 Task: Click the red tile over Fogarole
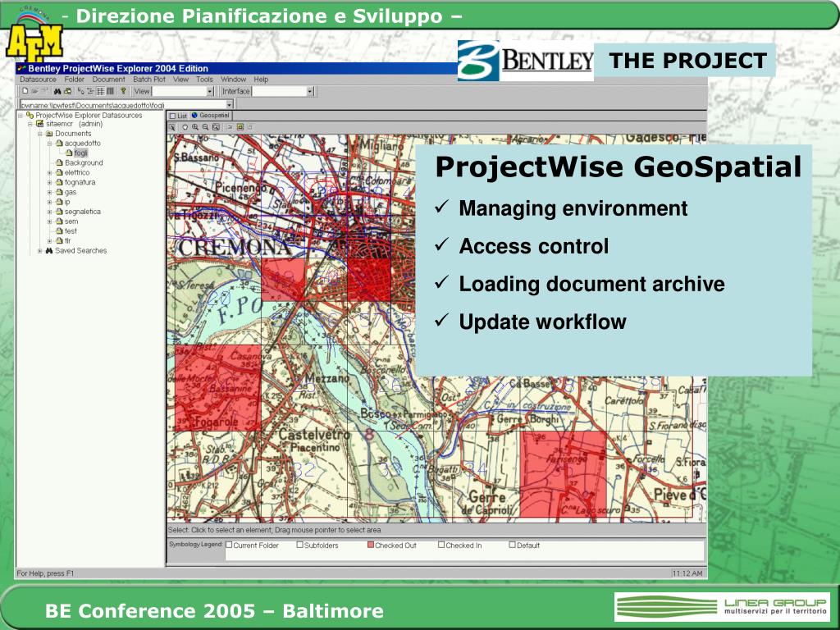point(217,387)
